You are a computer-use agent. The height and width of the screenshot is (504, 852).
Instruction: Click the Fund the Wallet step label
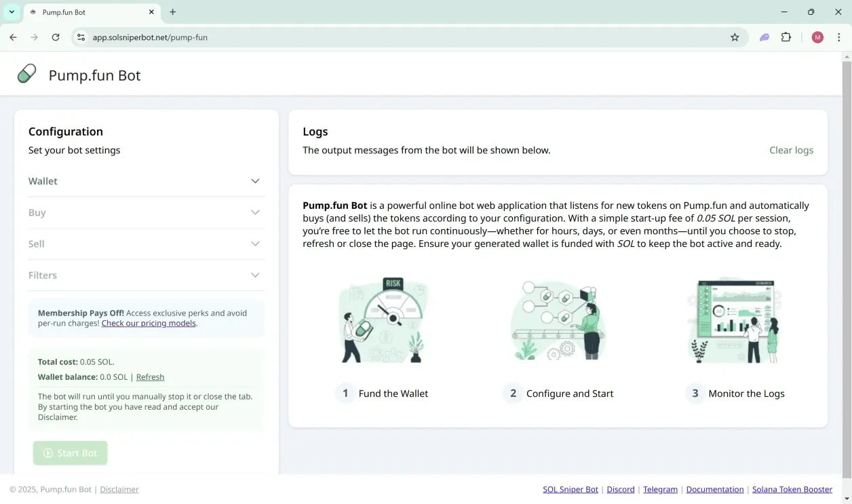(x=393, y=393)
